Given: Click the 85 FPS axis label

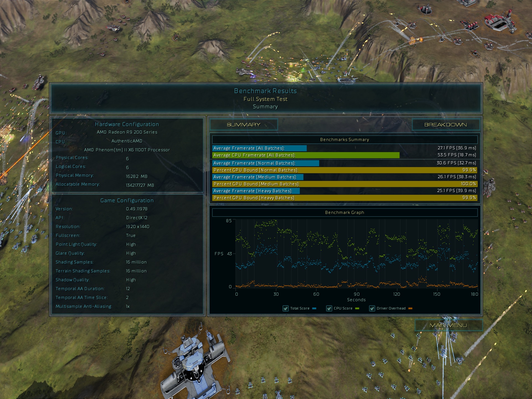Looking at the screenshot, I should point(229,221).
